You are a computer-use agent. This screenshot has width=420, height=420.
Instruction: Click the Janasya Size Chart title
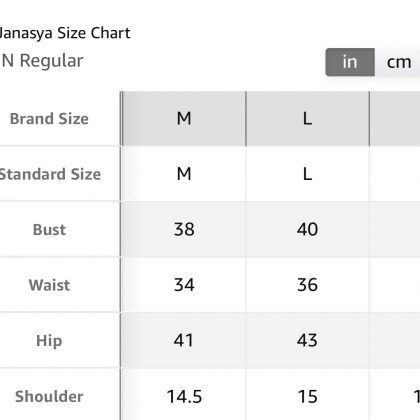pos(65,33)
